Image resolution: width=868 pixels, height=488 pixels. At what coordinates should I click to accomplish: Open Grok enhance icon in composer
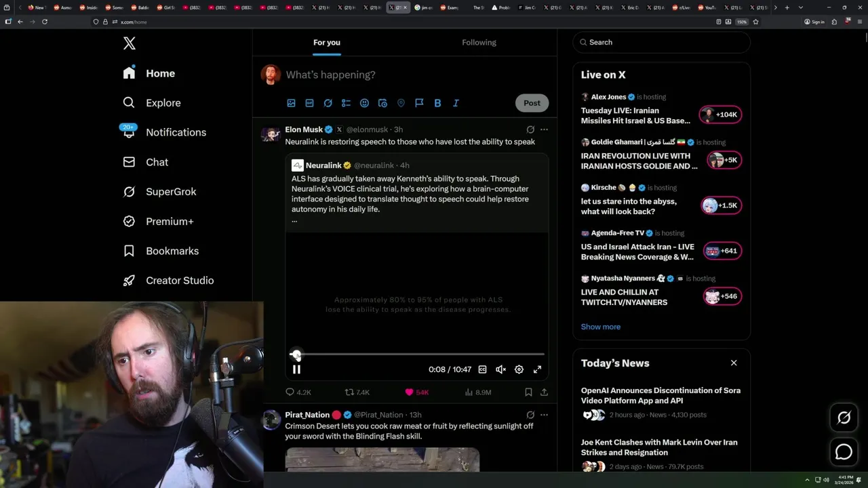(328, 103)
